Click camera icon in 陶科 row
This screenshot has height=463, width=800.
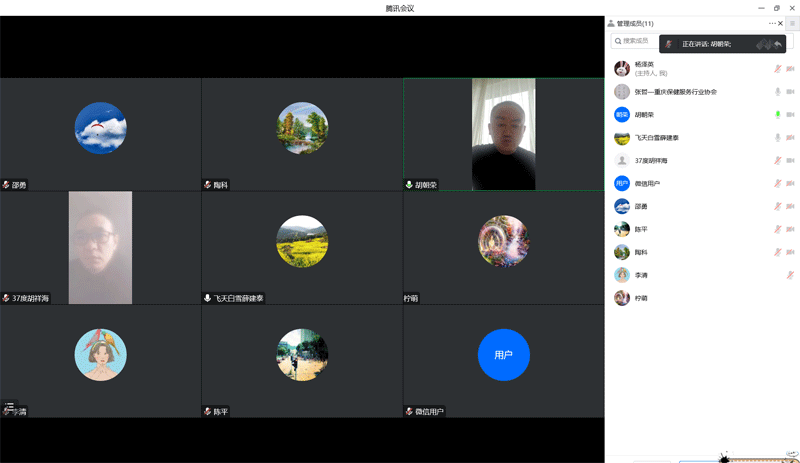tap(790, 252)
